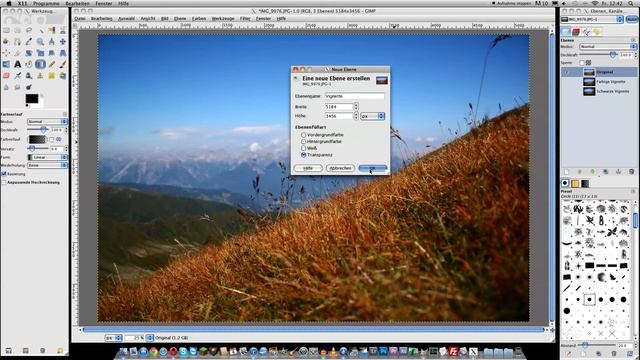Select the Move tool

tap(62, 41)
